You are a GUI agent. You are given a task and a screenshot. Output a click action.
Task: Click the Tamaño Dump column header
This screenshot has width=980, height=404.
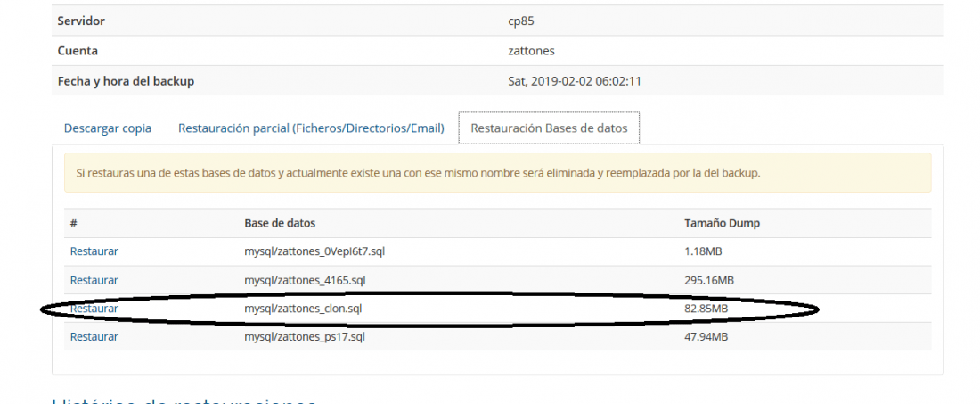coord(722,223)
